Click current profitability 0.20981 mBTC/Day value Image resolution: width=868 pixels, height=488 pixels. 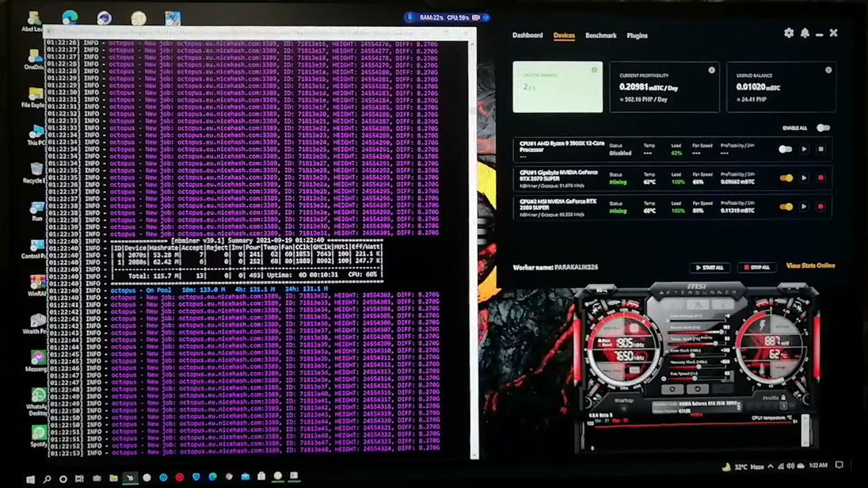pyautogui.click(x=648, y=87)
